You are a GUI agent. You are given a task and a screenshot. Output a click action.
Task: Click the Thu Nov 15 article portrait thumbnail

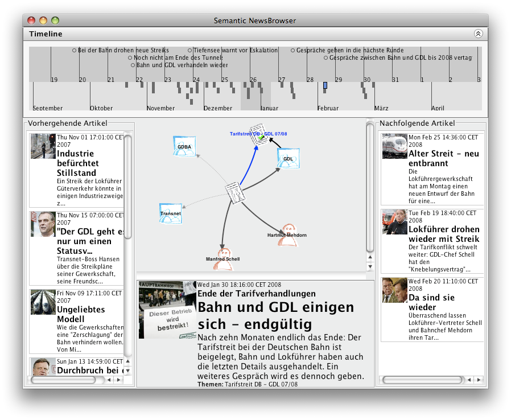[43, 224]
